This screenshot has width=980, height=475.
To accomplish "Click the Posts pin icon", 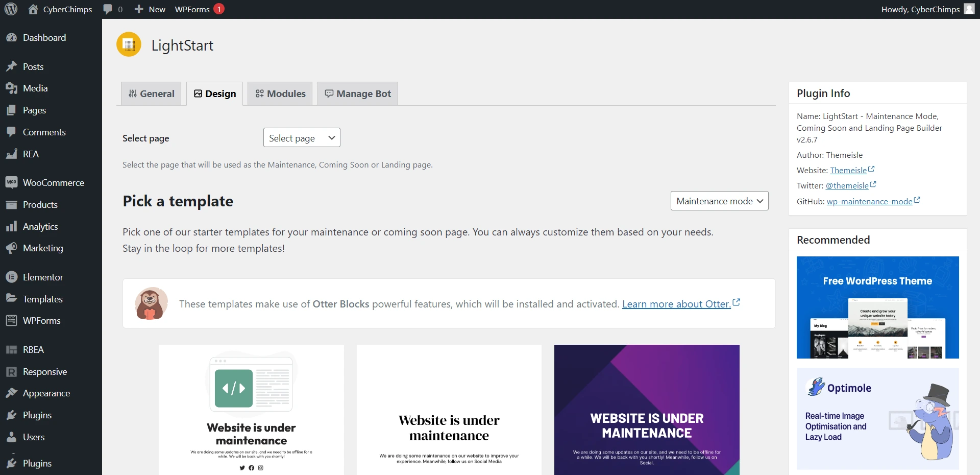I will [11, 67].
